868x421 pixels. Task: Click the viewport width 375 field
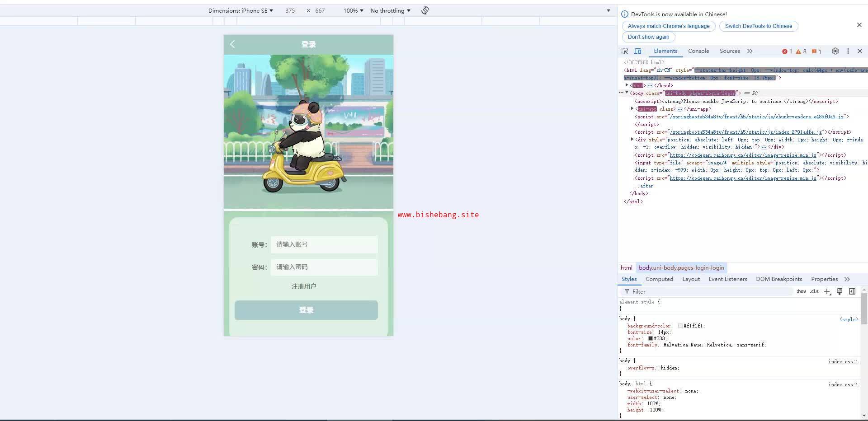(x=290, y=10)
